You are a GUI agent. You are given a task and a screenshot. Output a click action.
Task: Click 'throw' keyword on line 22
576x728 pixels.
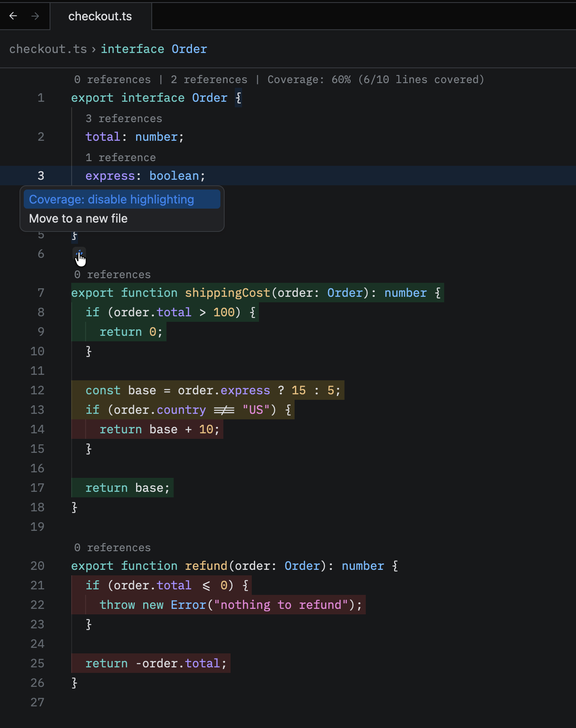pyautogui.click(x=117, y=605)
